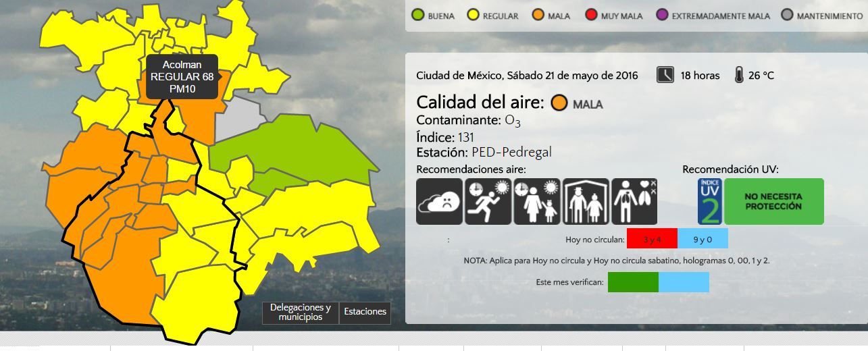The image size is (868, 351).
Task: Click the purple EXTREMADAMENTE MALA legend circle
Action: (x=660, y=15)
